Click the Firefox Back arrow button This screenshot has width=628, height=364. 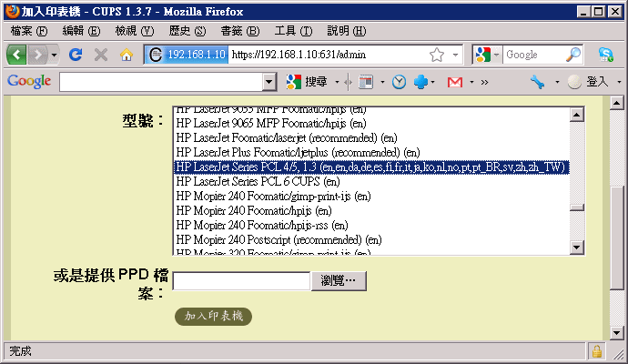(x=16, y=55)
